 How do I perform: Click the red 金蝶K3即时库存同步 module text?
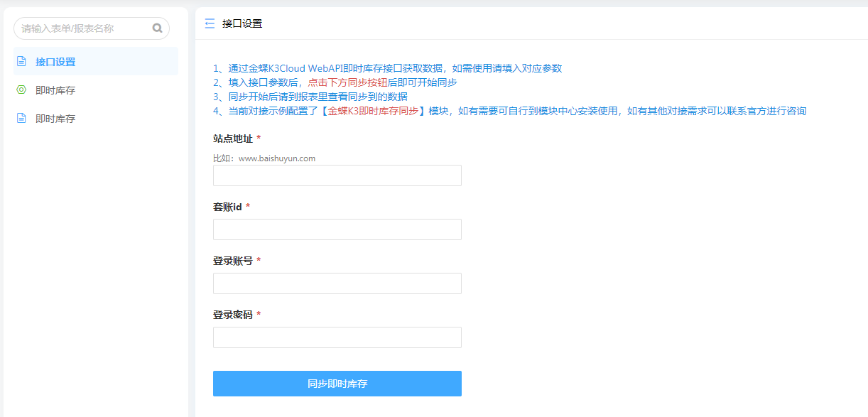coord(373,111)
